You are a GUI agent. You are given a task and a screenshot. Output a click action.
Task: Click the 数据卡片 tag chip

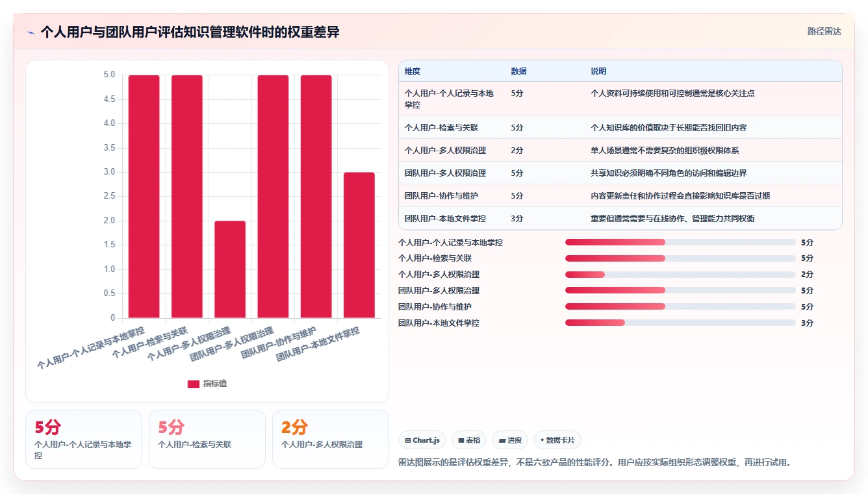click(557, 440)
